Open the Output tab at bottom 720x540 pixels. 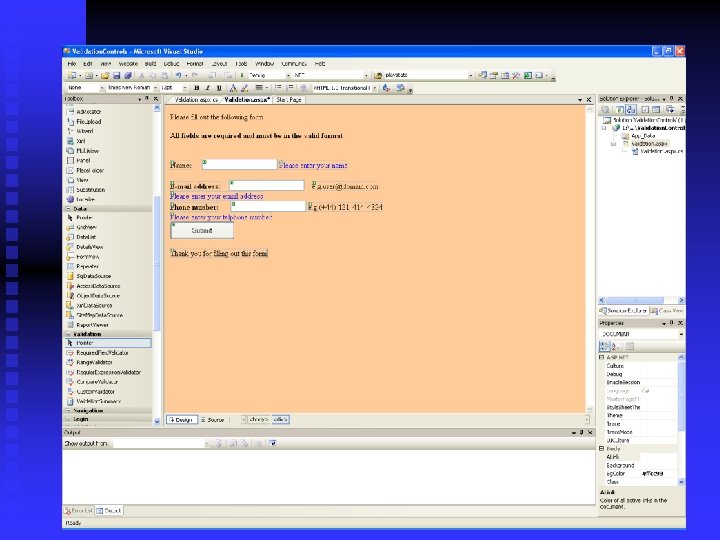pos(109,511)
